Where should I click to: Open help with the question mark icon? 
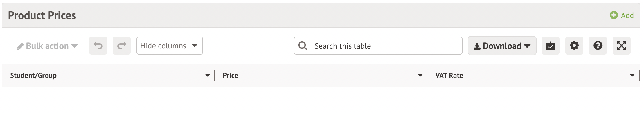coord(598,46)
